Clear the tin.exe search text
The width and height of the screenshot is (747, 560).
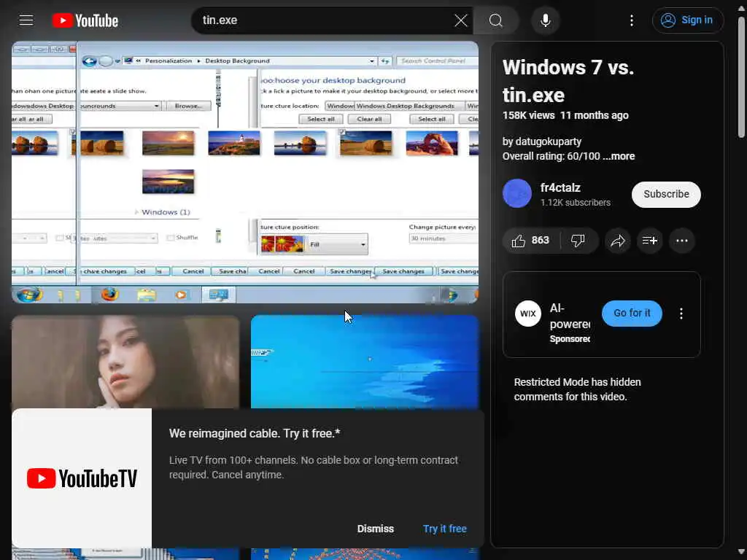tap(461, 20)
